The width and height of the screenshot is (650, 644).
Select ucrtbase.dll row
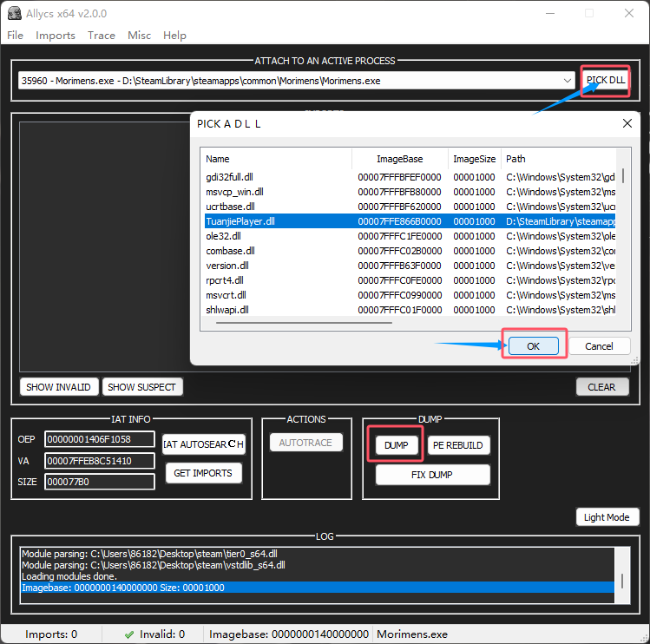[x=410, y=207]
